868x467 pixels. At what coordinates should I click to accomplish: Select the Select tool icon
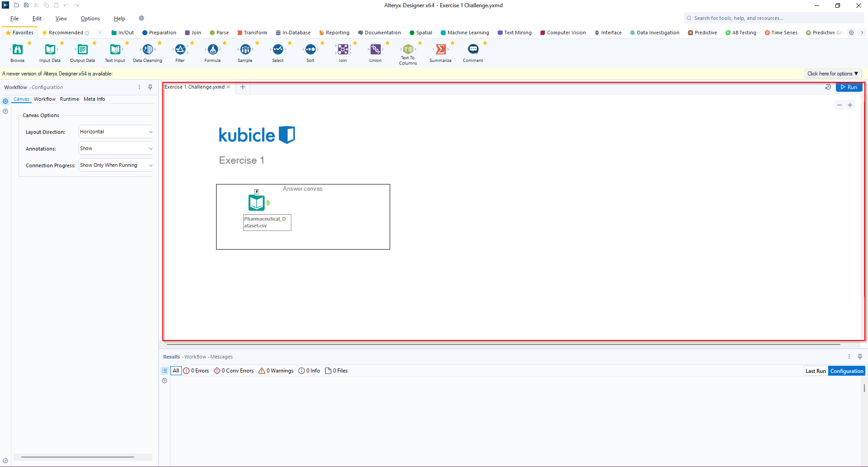pos(278,49)
